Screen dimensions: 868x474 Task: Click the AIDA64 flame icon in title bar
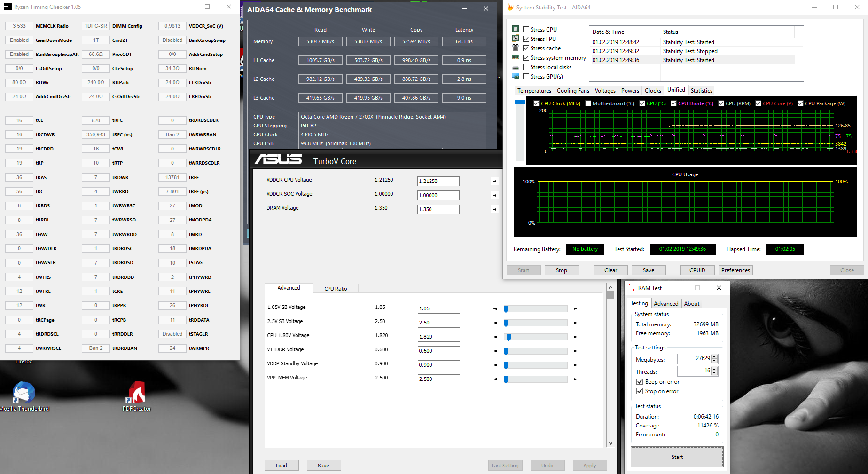510,7
